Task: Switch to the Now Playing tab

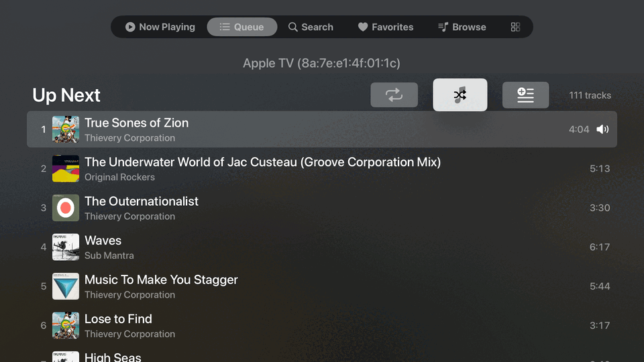Action: (x=160, y=27)
